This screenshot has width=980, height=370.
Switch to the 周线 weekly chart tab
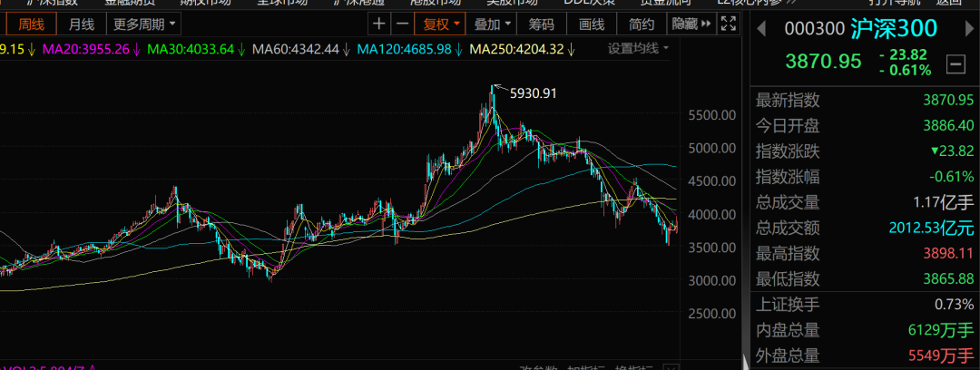coord(31,25)
